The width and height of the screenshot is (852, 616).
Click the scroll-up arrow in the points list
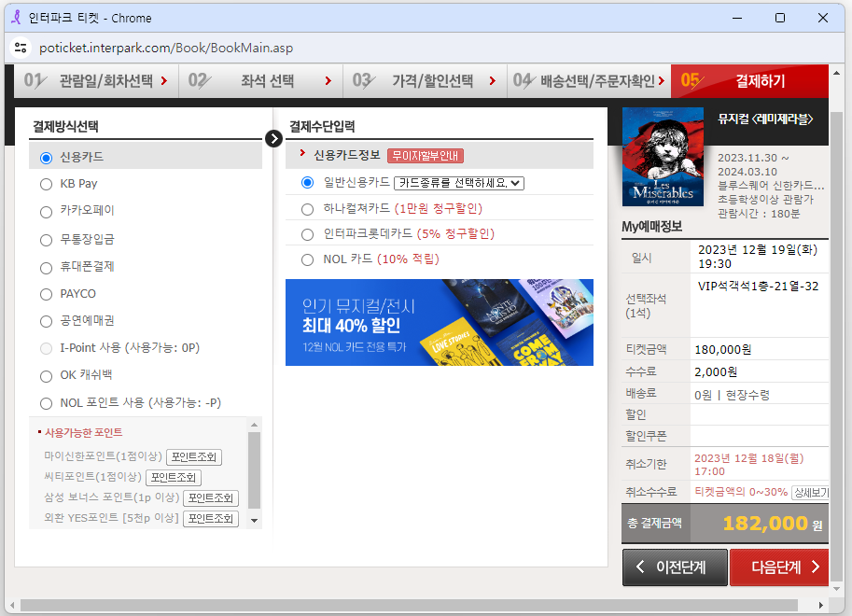[254, 426]
